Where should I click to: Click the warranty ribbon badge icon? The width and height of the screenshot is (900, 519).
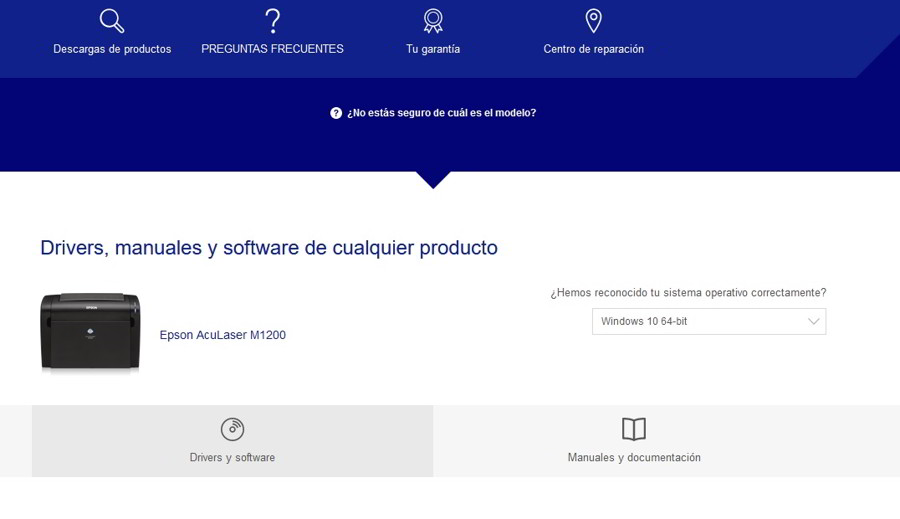tap(433, 21)
